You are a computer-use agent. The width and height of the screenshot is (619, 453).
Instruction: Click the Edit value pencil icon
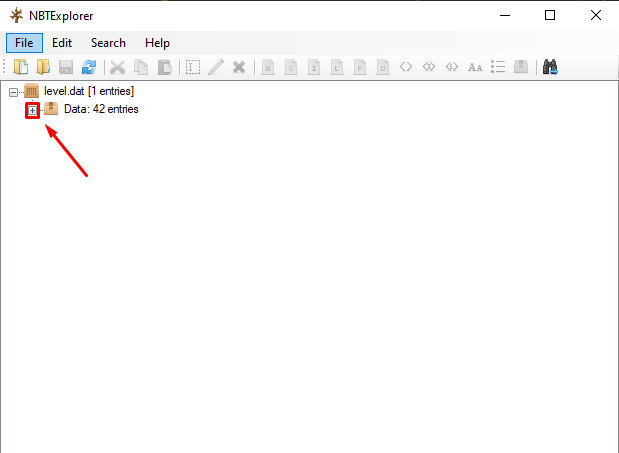[216, 67]
